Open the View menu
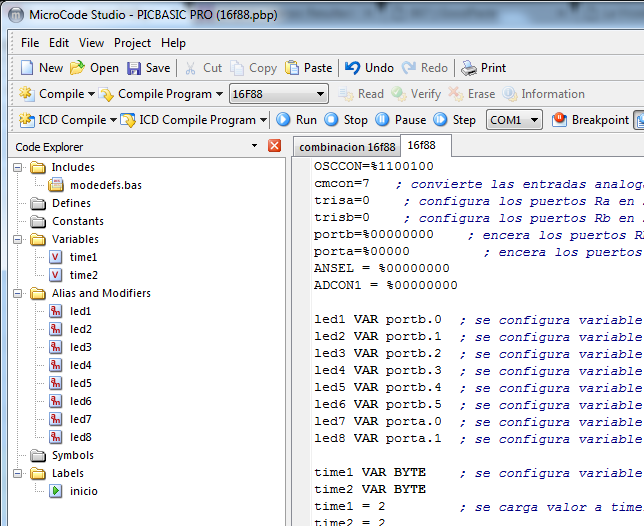 coord(91,43)
